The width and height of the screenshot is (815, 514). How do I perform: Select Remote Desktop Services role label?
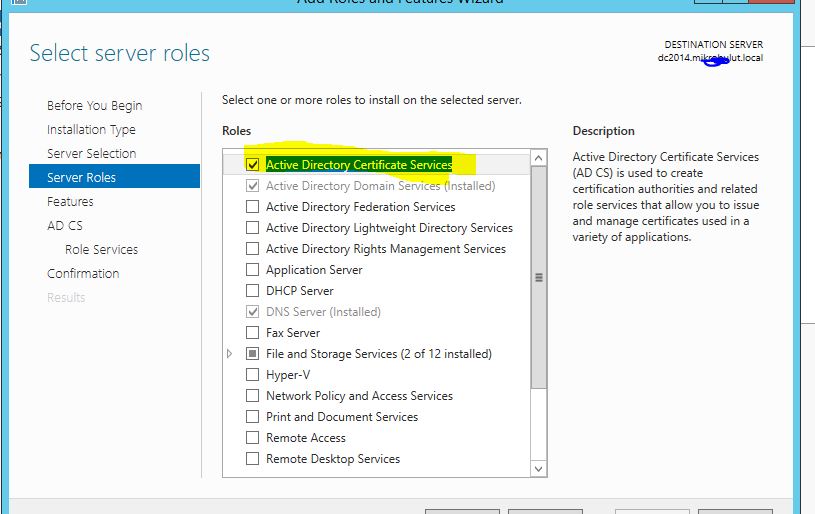tap(333, 459)
